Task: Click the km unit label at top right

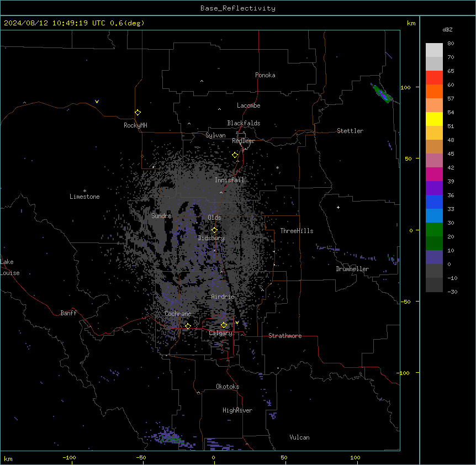Action: coord(411,23)
